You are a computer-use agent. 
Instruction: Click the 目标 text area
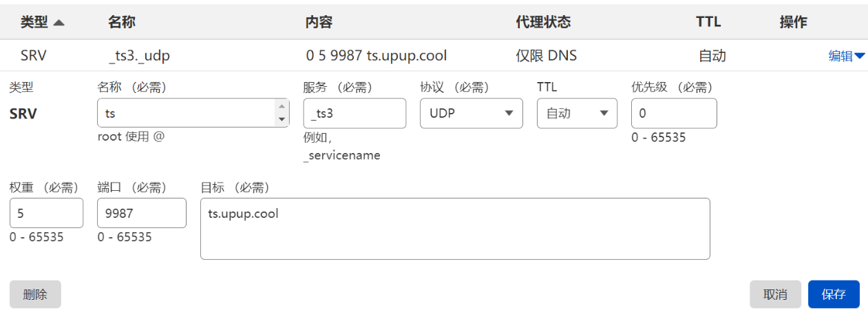454,229
